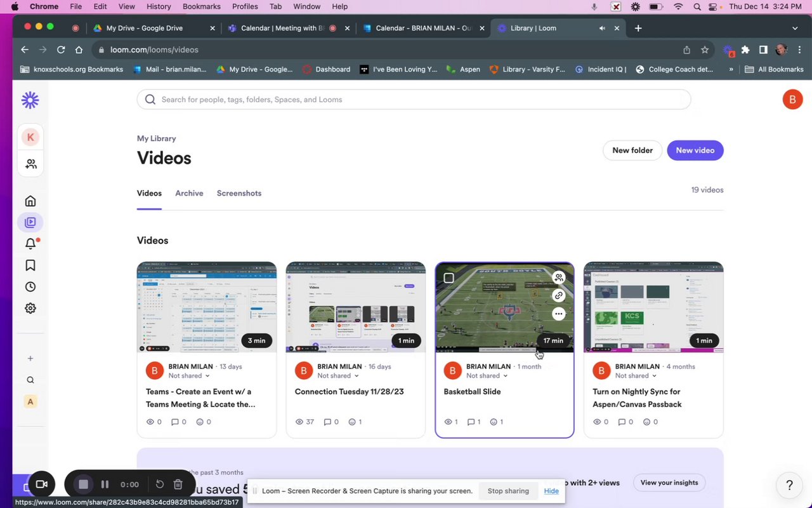Open Not shared dropdown on Connection Tuesday card

pyautogui.click(x=338, y=376)
